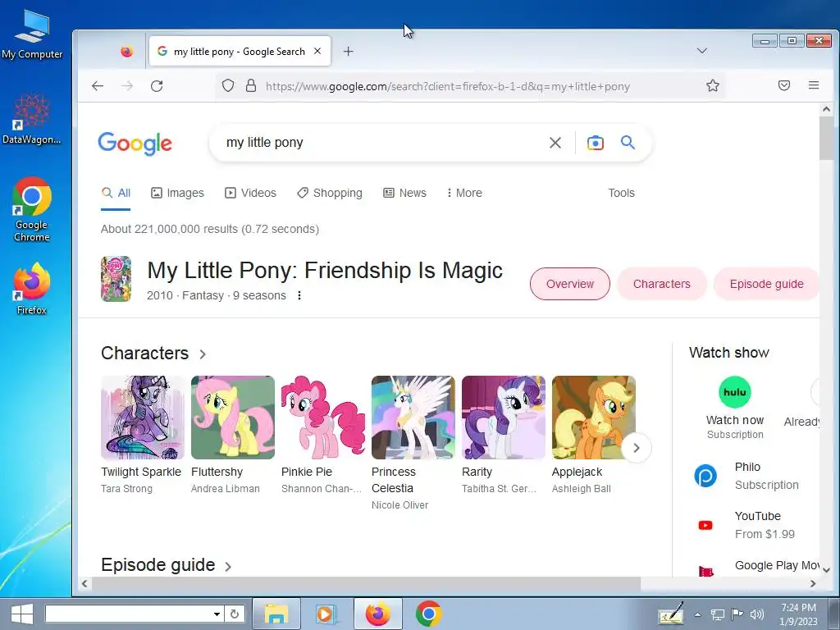840x630 pixels.
Task: Click the Google Play Movies icon
Action: 706,571
